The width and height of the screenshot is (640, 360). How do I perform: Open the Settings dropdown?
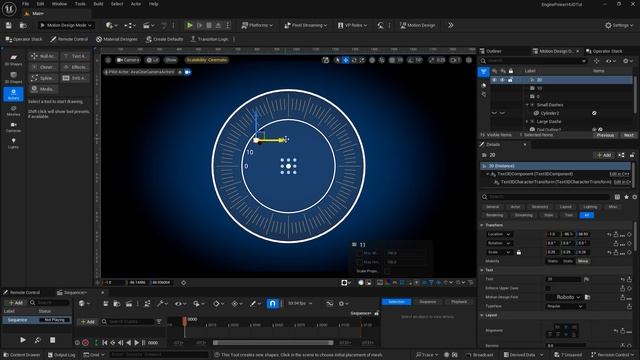[x=619, y=25]
